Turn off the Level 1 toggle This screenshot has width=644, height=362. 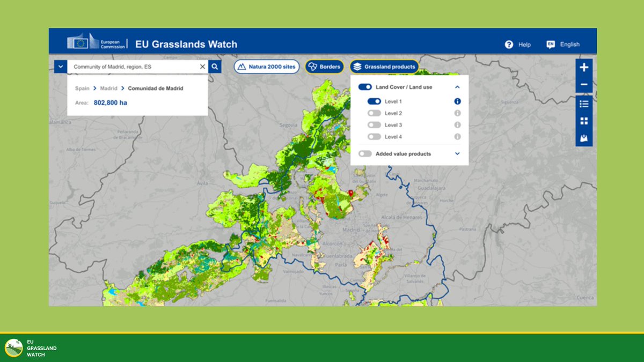[376, 101]
